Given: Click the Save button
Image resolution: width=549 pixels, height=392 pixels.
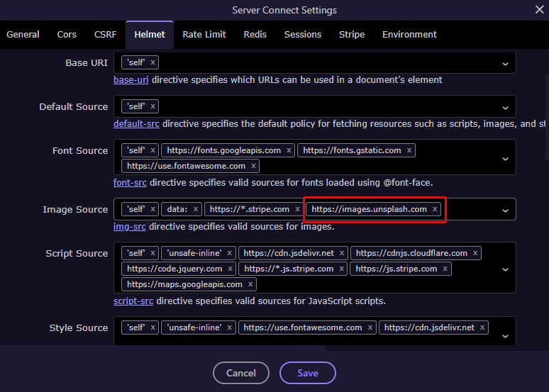Looking at the screenshot, I should [307, 373].
